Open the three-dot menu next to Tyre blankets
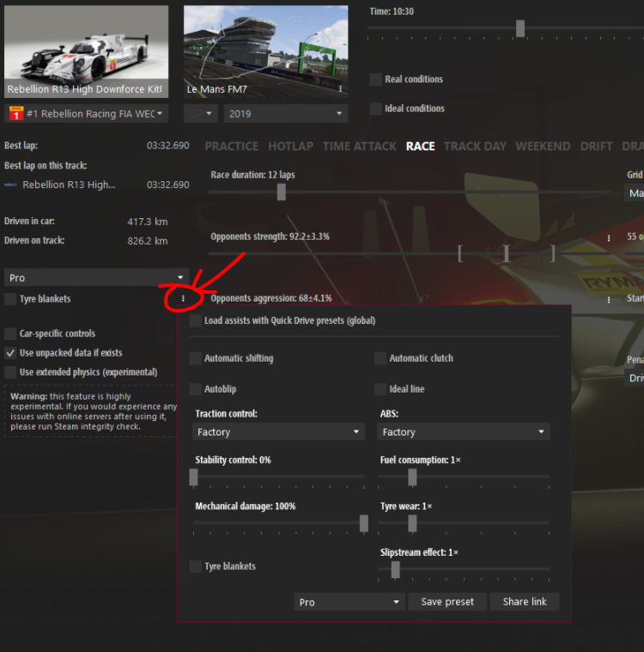This screenshot has height=652, width=644. [x=183, y=299]
